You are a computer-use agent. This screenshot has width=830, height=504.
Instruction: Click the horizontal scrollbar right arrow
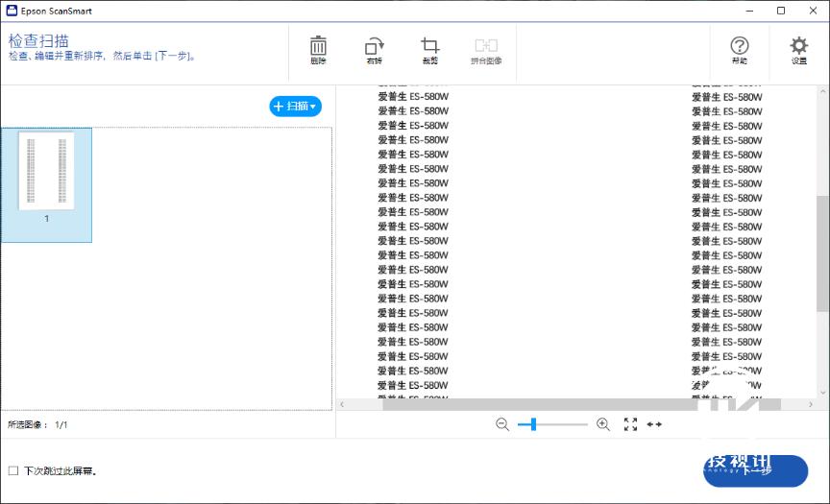point(811,404)
